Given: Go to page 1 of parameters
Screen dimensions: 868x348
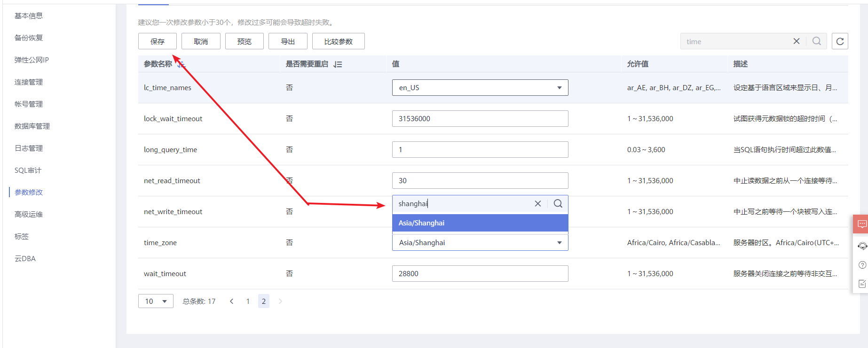Looking at the screenshot, I should (248, 302).
